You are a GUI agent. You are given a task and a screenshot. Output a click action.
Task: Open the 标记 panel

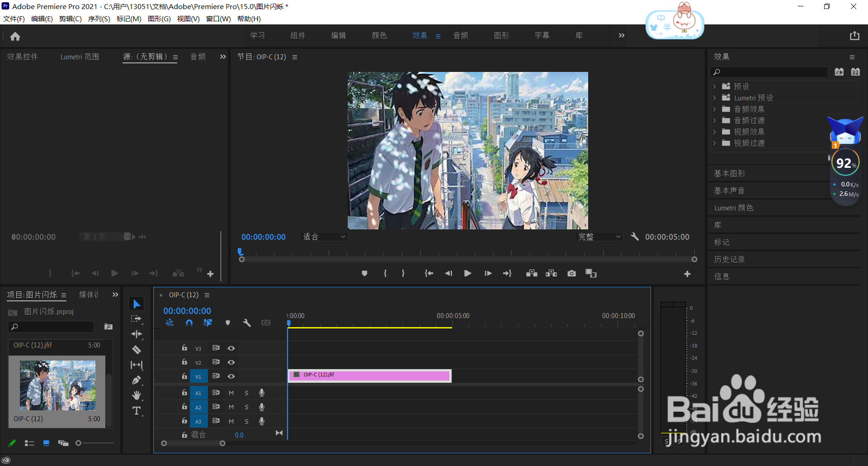(722, 242)
